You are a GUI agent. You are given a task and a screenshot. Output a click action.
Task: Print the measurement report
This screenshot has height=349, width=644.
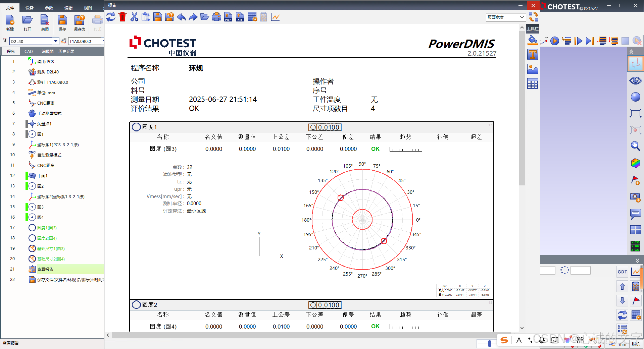pyautogui.click(x=216, y=17)
